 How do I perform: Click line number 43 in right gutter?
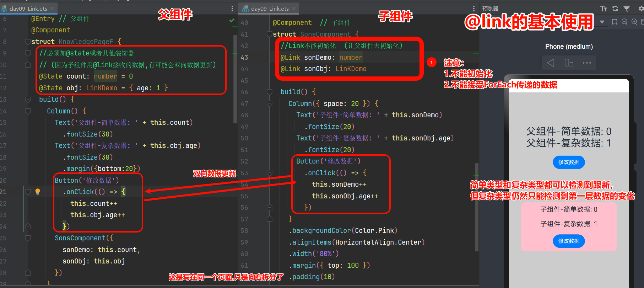244,57
